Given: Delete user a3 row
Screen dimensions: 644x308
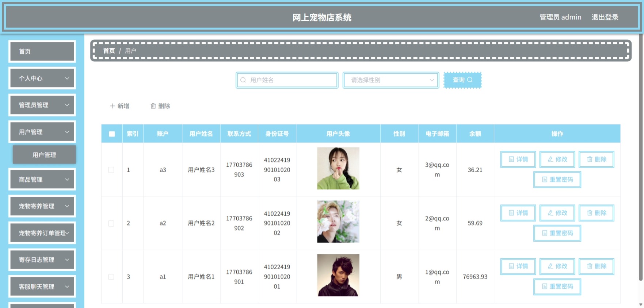Looking at the screenshot, I should [596, 159].
